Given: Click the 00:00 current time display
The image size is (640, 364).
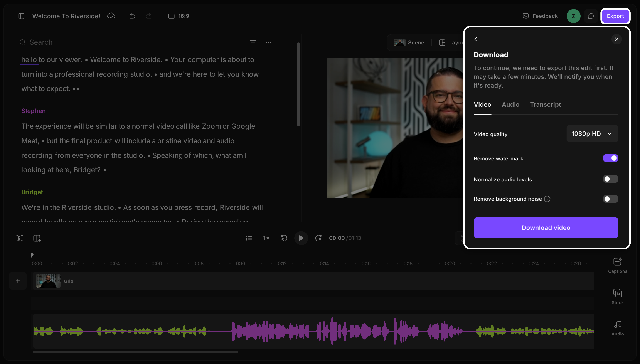Looking at the screenshot, I should [337, 238].
